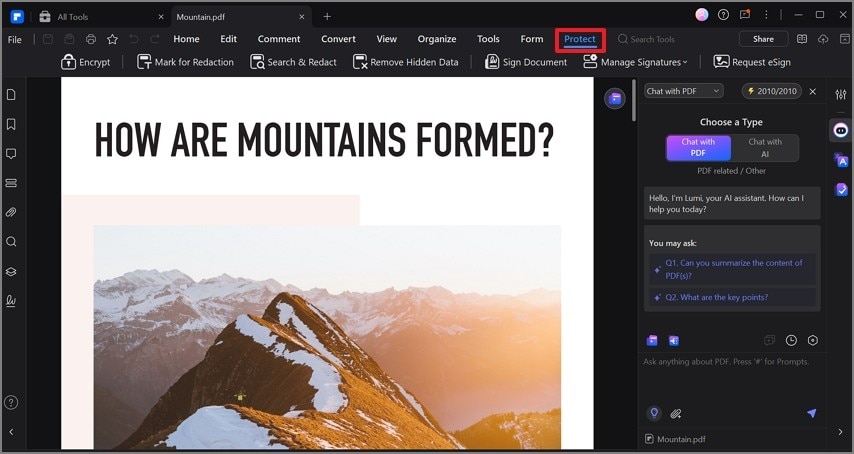Screen dimensions: 854x454
Task: Open a new tab with plus
Action: pos(327,16)
